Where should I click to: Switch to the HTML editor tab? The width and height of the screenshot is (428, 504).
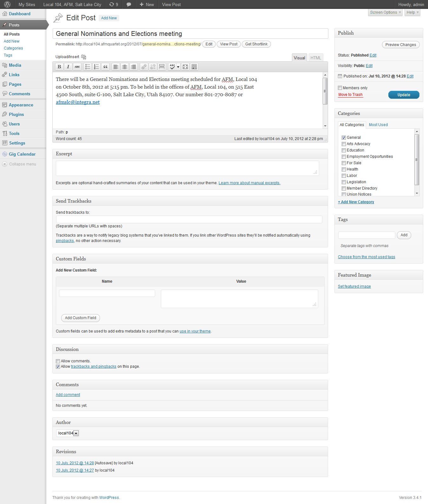[x=316, y=58]
